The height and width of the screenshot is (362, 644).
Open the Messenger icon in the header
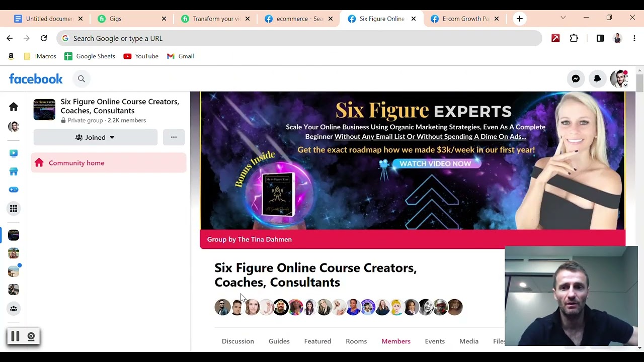576,78
